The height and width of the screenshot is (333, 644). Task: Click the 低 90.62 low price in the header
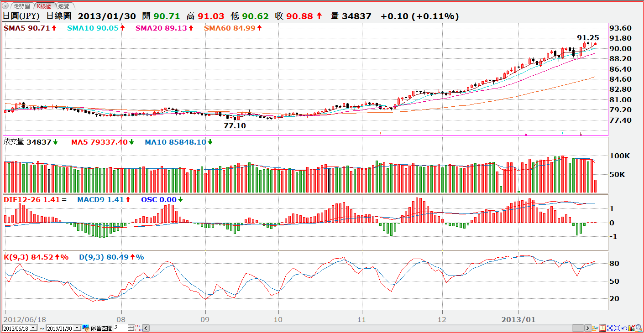(x=250, y=16)
